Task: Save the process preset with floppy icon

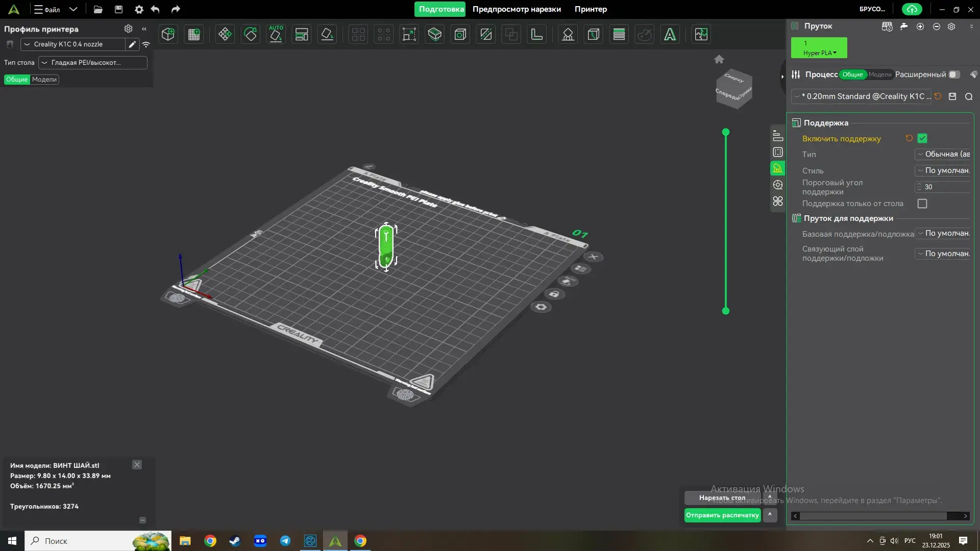Action: [952, 96]
